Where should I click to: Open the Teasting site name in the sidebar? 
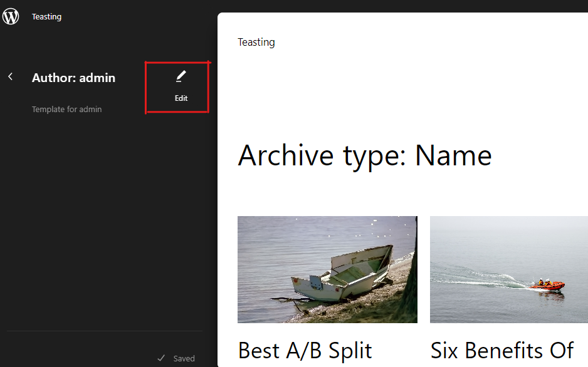point(46,16)
